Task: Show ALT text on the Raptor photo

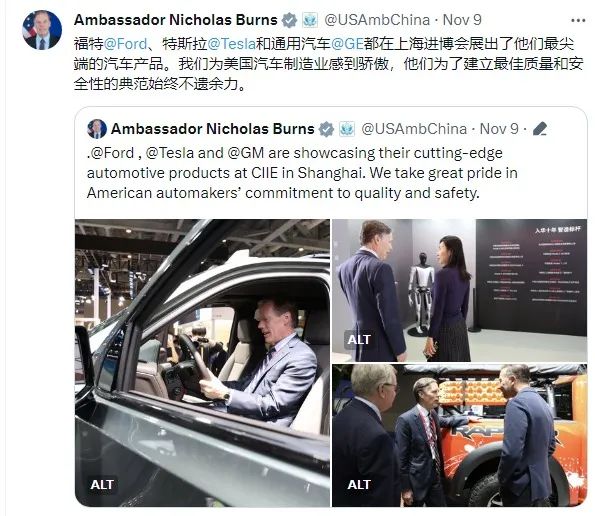Action: [359, 485]
